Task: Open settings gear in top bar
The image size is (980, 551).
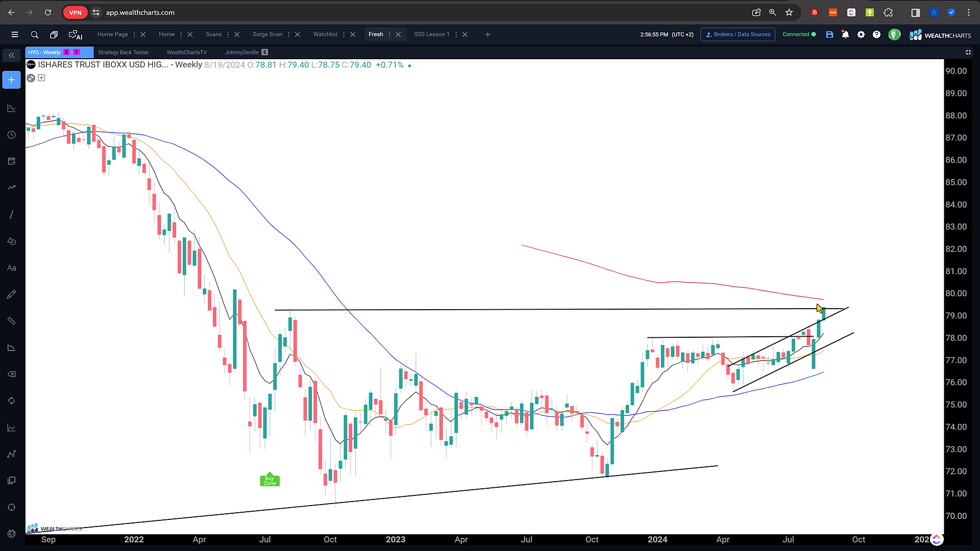Action: 861,35
